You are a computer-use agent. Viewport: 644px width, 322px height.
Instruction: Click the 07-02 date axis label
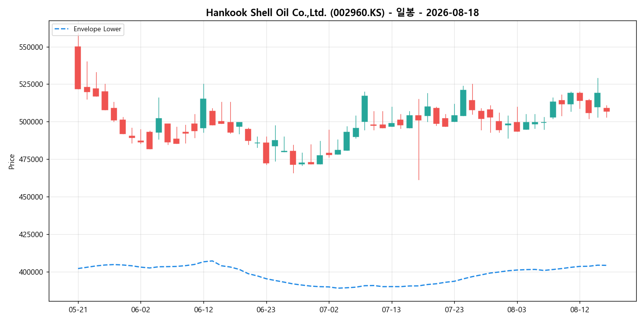pos(329,310)
